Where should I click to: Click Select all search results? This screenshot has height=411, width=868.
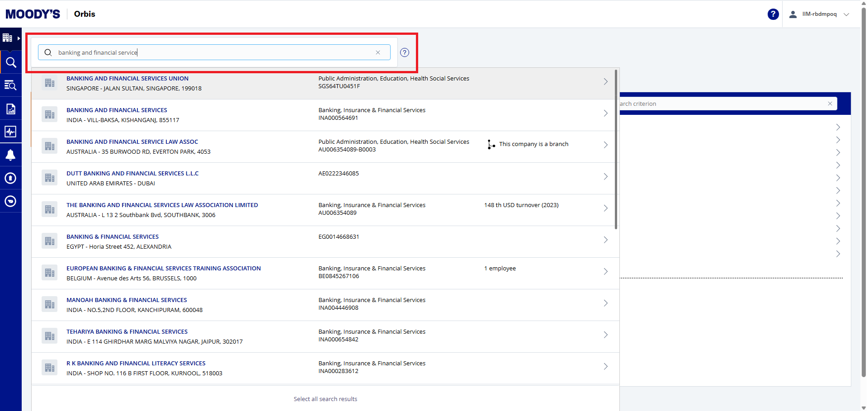pyautogui.click(x=325, y=399)
